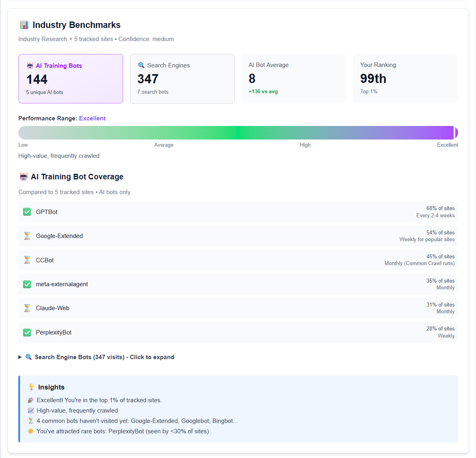Click the hourglass icon beside Claude-Web row
The image size is (476, 458).
(27, 308)
